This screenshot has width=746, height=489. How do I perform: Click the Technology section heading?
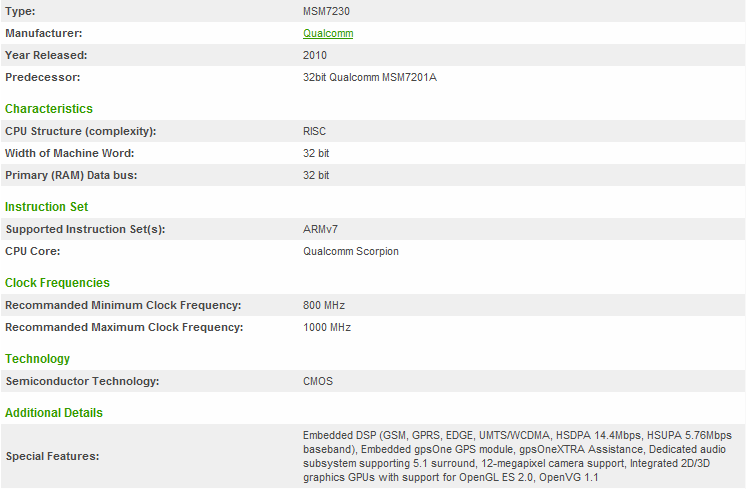tap(38, 359)
